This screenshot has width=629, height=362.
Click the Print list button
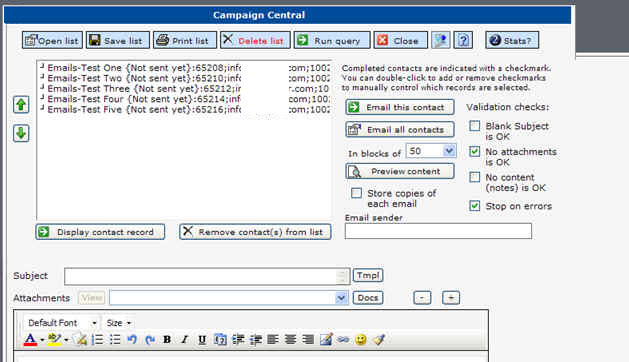pos(185,40)
